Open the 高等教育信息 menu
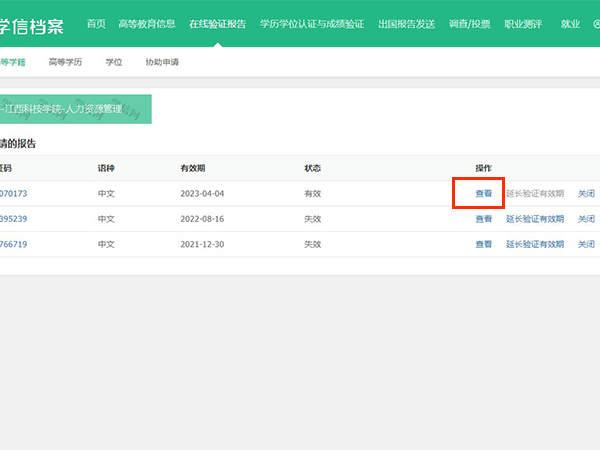The image size is (600, 450). 147,23
